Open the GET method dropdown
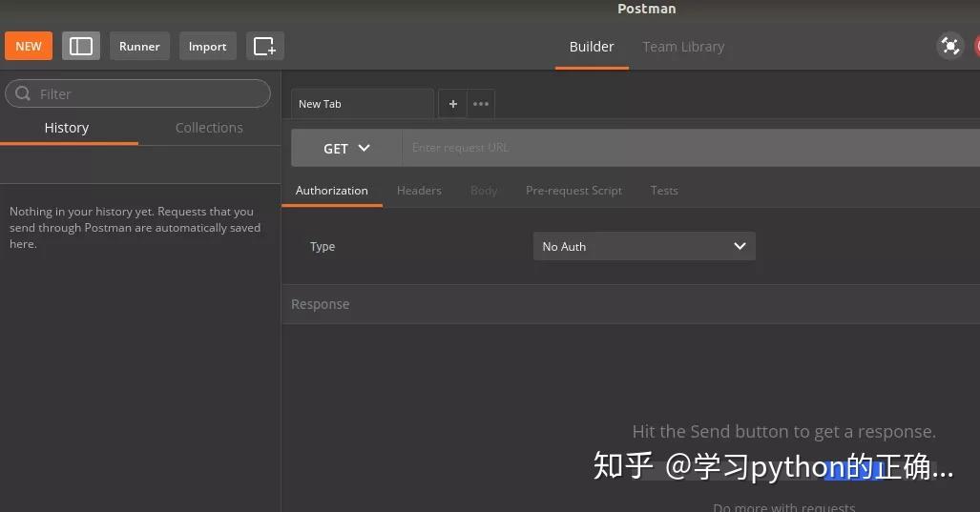 tap(346, 148)
